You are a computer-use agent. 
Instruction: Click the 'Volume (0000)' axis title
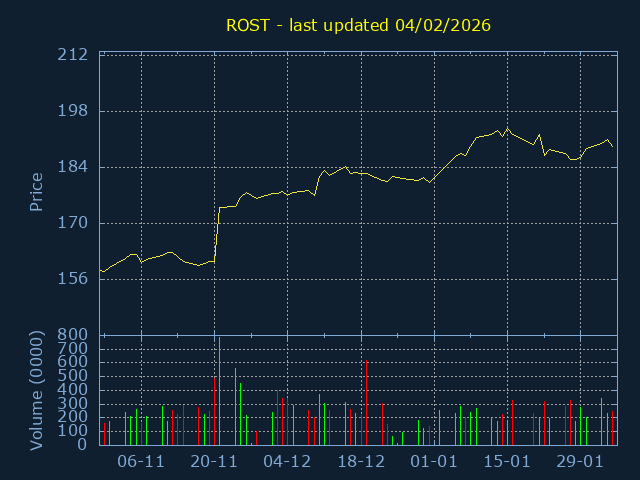36,390
